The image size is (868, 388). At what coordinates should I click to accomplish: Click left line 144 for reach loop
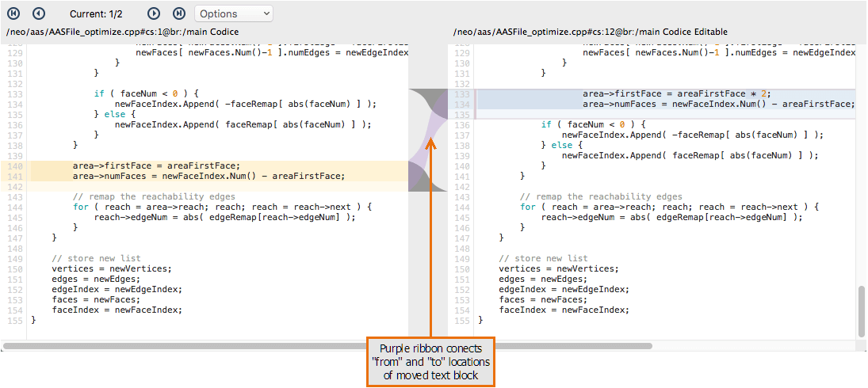222,207
